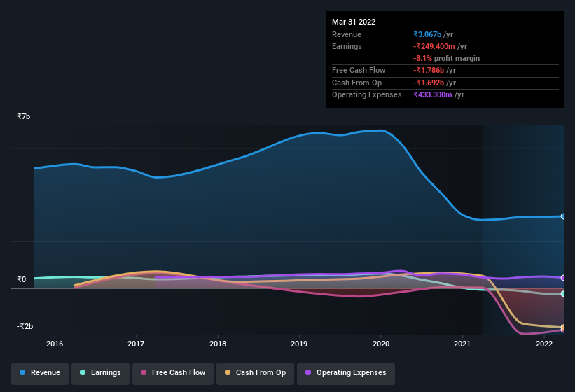Click the Cash From Op label in tooltip
This screenshot has width=575, height=392.
click(x=356, y=83)
